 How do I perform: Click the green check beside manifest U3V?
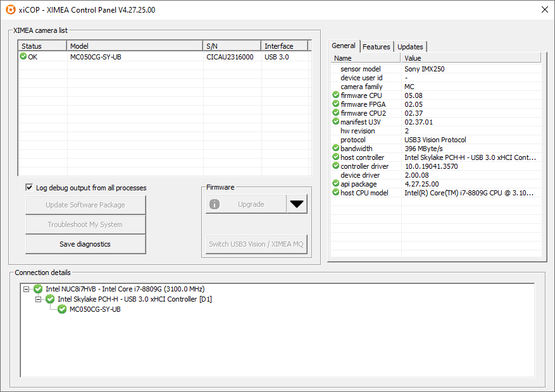336,121
